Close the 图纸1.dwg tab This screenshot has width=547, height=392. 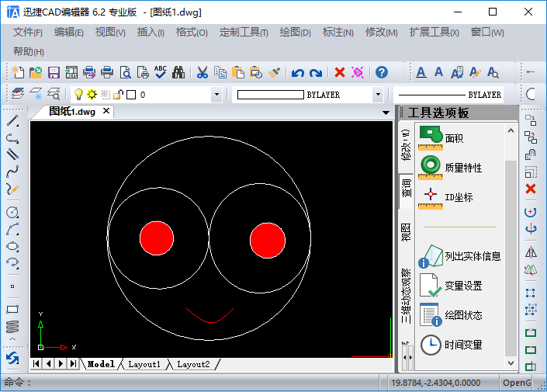point(106,111)
